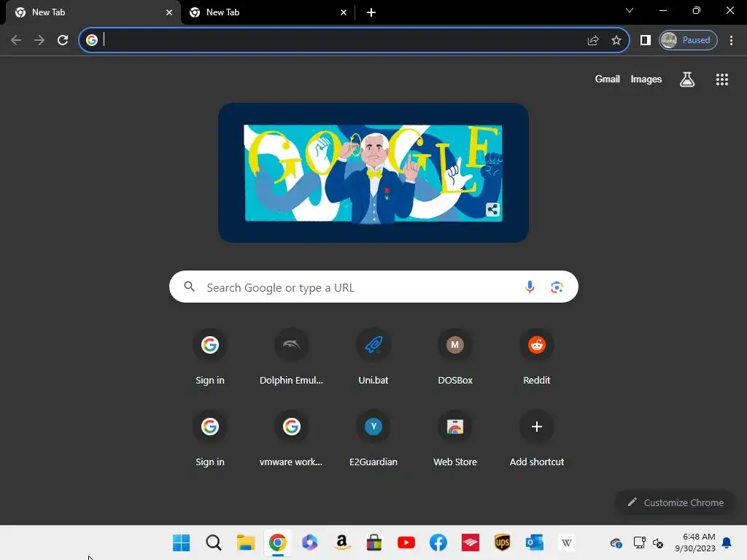Open notifications bell in the system tray
This screenshot has width=747, height=560.
pos(727,542)
